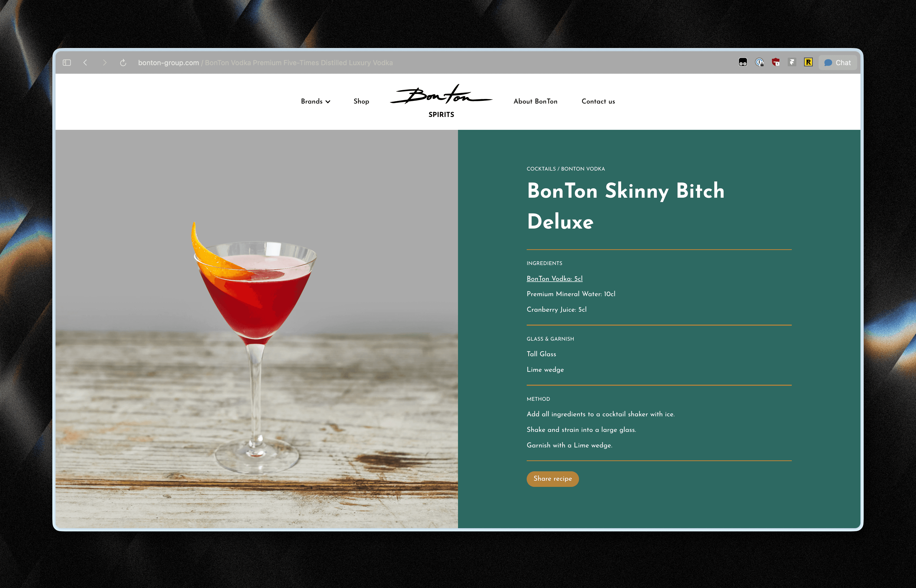Image resolution: width=916 pixels, height=588 pixels.
Task: Open the 1Password extension icon
Action: click(760, 62)
